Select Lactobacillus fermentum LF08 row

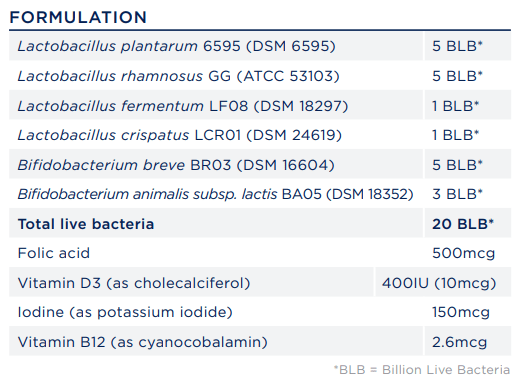260,106
